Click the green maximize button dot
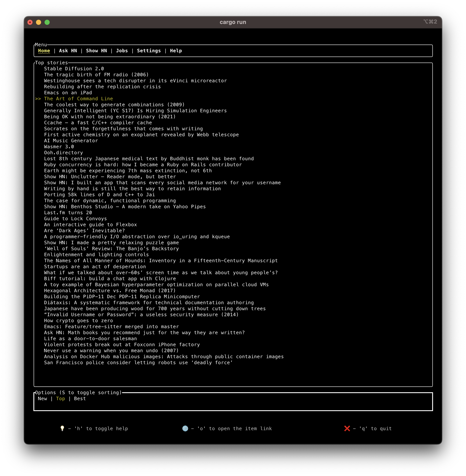466x476 pixels. point(47,22)
